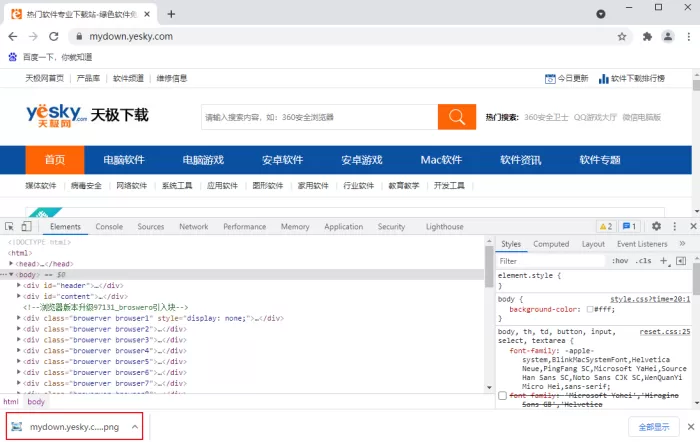
Task: Click the yesky 天极下载 logo
Action: pyautogui.click(x=87, y=115)
